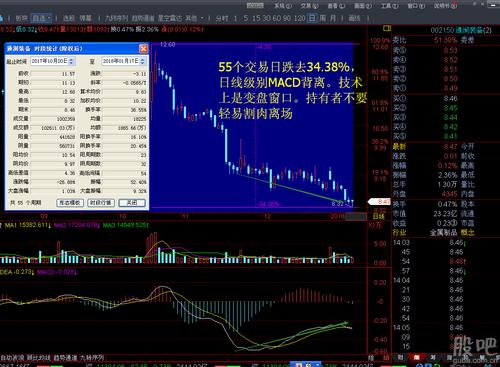
Task: Click the 时段行情 button
Action: point(101,202)
